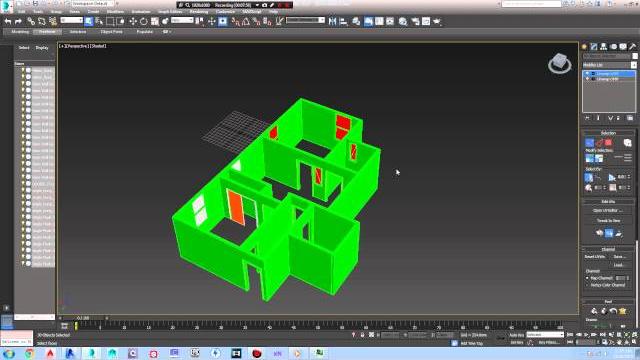Screen dimensions: 640x360
Task: Activate the Select and Rotate tool
Action: (x=144, y=21)
